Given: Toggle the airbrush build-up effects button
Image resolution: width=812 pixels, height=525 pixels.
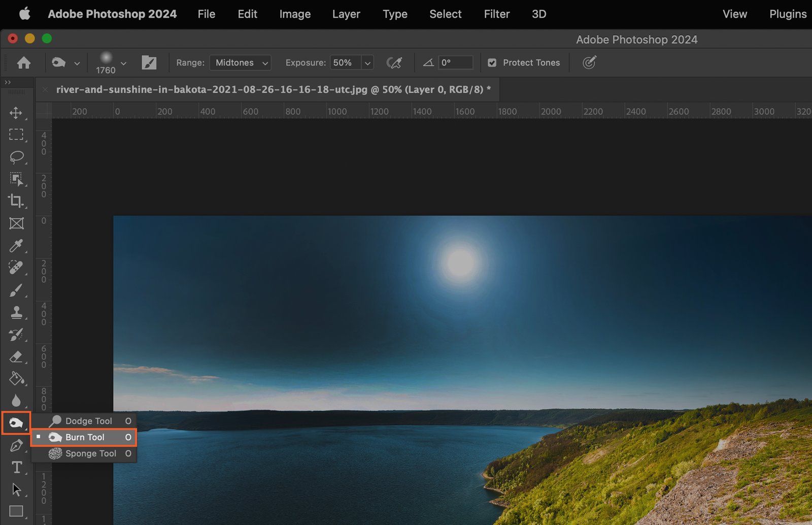Looking at the screenshot, I should click(394, 62).
